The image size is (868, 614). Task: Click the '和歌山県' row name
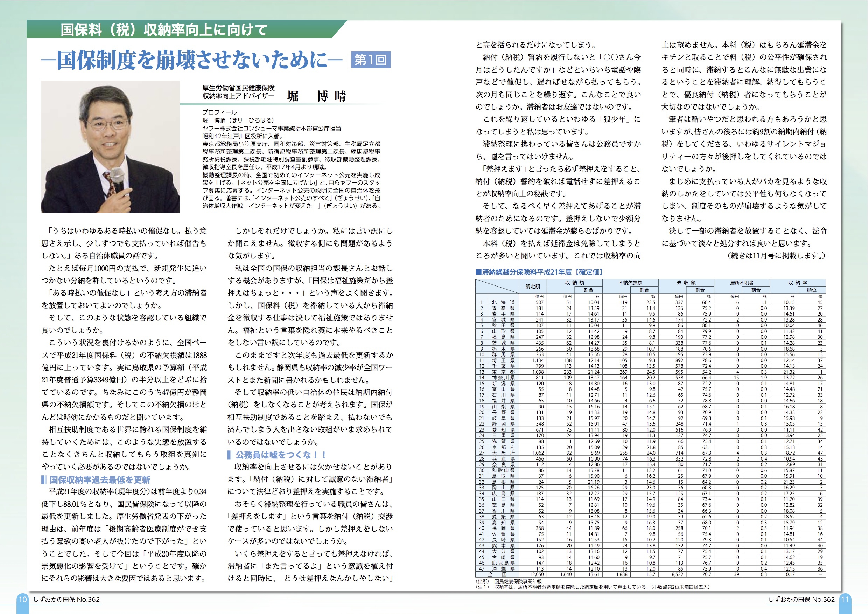coord(503,470)
